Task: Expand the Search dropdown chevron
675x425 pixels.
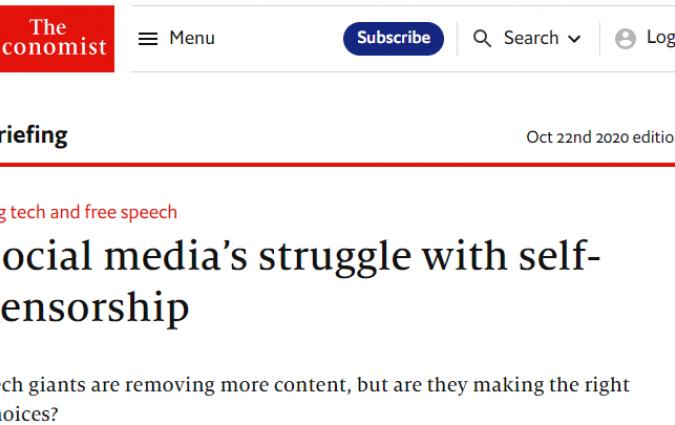Action: point(574,39)
